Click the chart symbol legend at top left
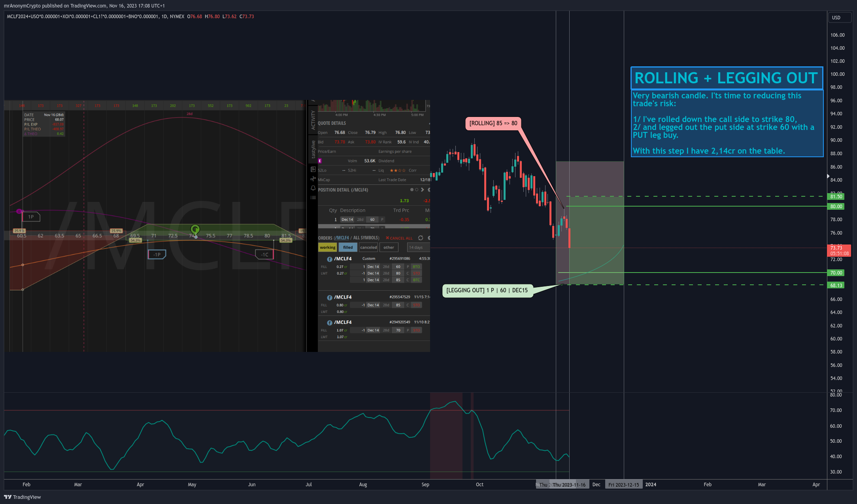The image size is (857, 504). click(95, 17)
